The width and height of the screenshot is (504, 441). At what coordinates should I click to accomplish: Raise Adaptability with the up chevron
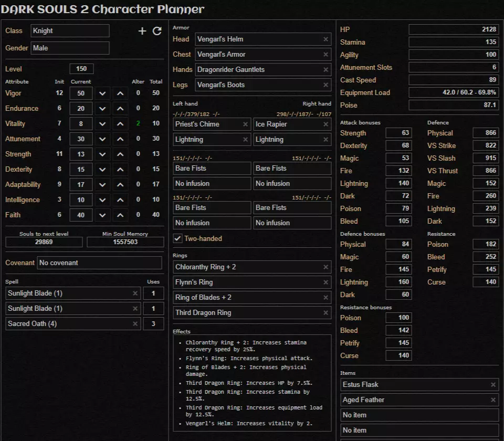coord(120,184)
